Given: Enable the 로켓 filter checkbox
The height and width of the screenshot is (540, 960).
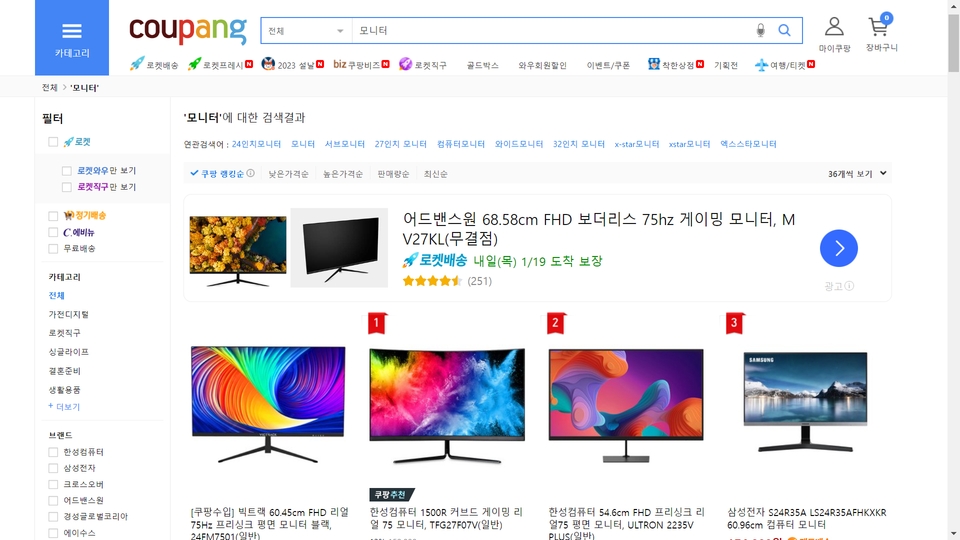Looking at the screenshot, I should [53, 142].
